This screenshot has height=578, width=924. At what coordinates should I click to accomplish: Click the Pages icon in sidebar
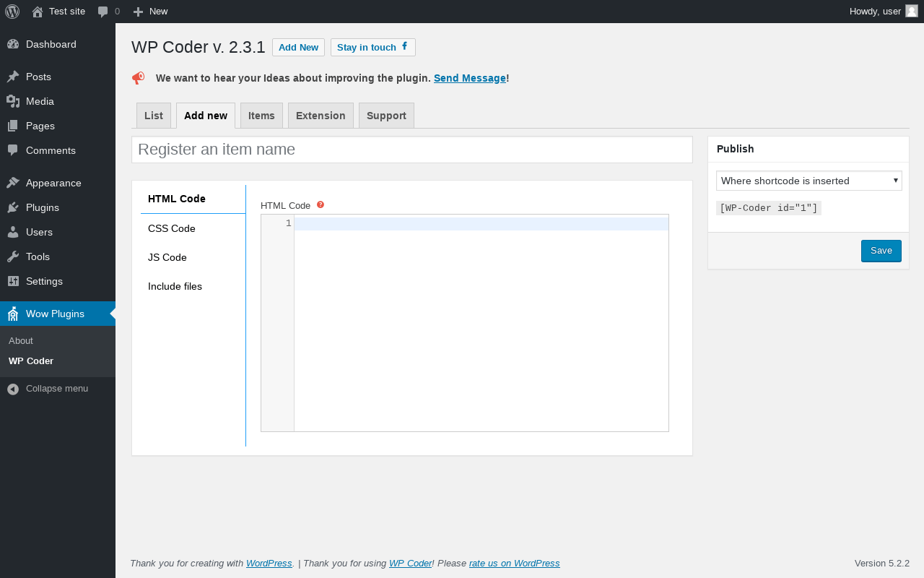[x=13, y=126]
